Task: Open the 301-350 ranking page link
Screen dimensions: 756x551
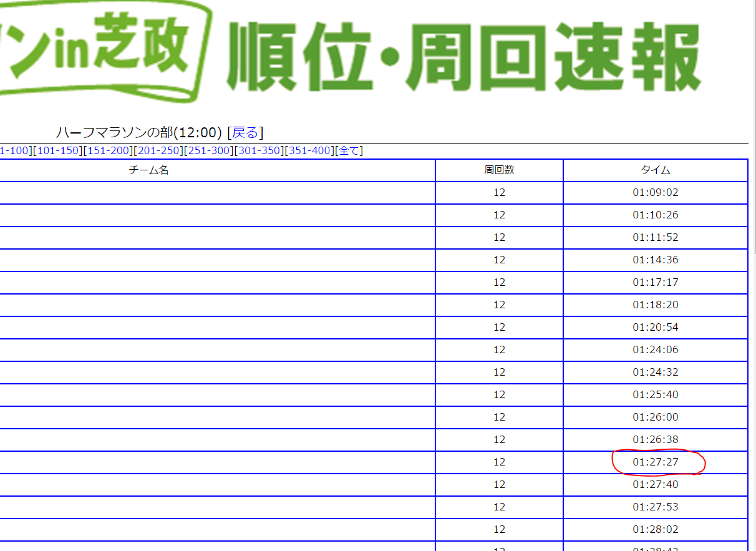Action: click(x=259, y=151)
